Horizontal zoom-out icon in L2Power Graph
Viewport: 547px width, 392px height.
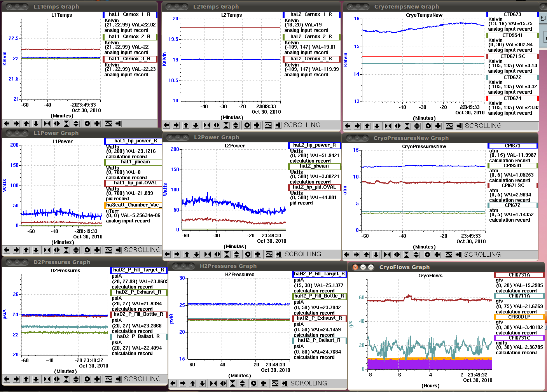coord(217,254)
